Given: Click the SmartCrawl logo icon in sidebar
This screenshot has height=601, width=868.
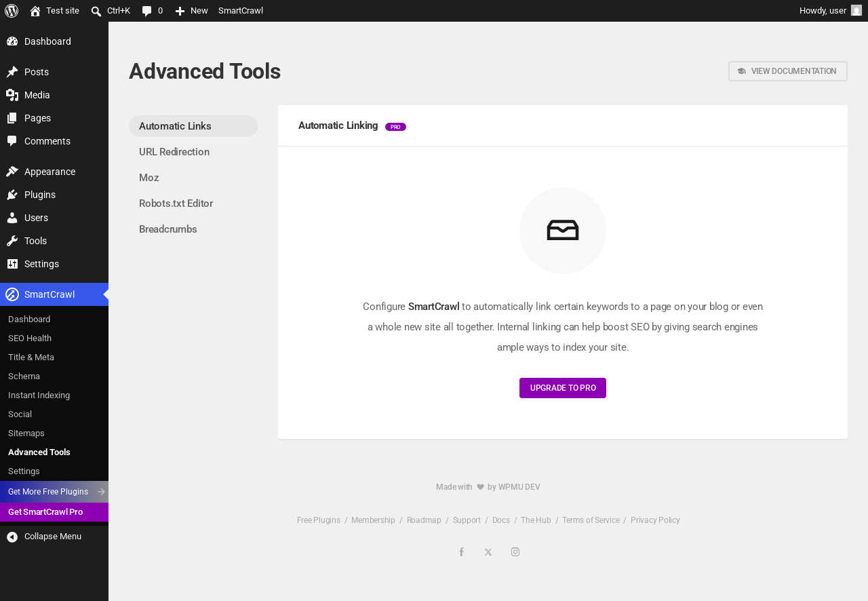Looking at the screenshot, I should (x=12, y=294).
